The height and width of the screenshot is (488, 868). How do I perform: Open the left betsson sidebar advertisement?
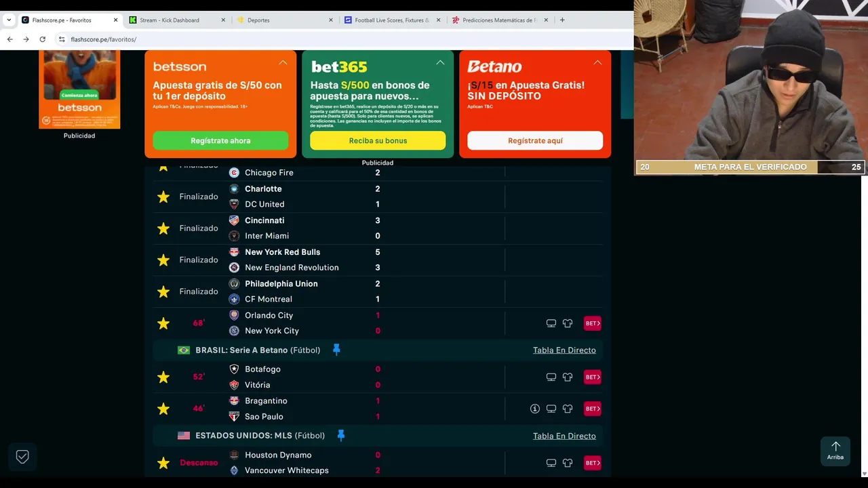pyautogui.click(x=79, y=89)
